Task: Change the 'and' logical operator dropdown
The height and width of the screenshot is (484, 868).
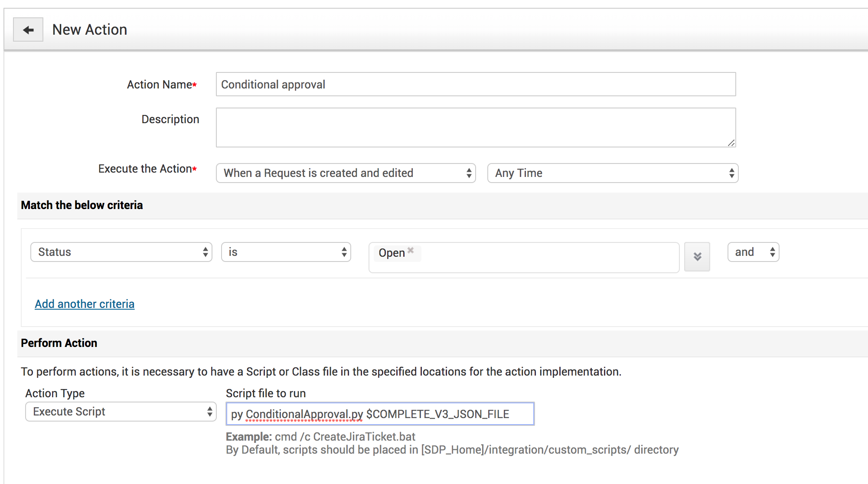Action: point(753,252)
